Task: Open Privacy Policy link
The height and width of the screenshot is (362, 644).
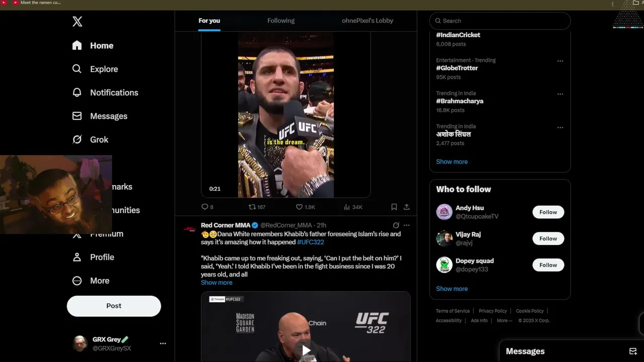Action: coord(493,311)
